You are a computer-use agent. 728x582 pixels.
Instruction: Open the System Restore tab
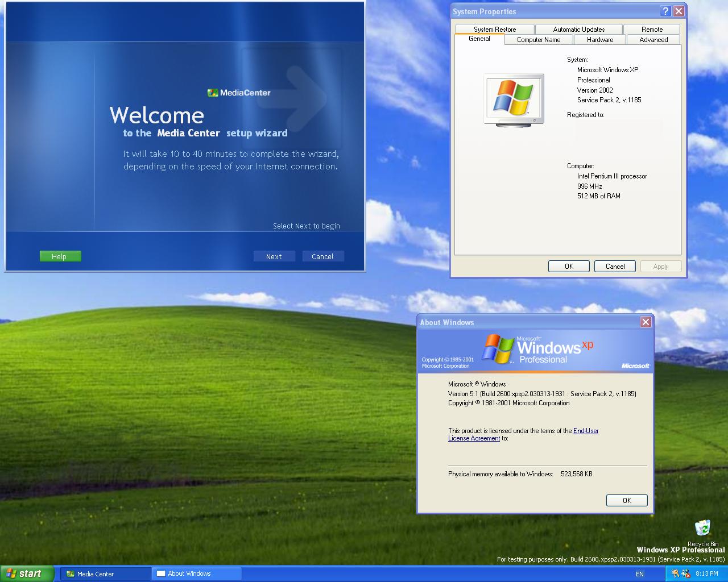click(495, 29)
